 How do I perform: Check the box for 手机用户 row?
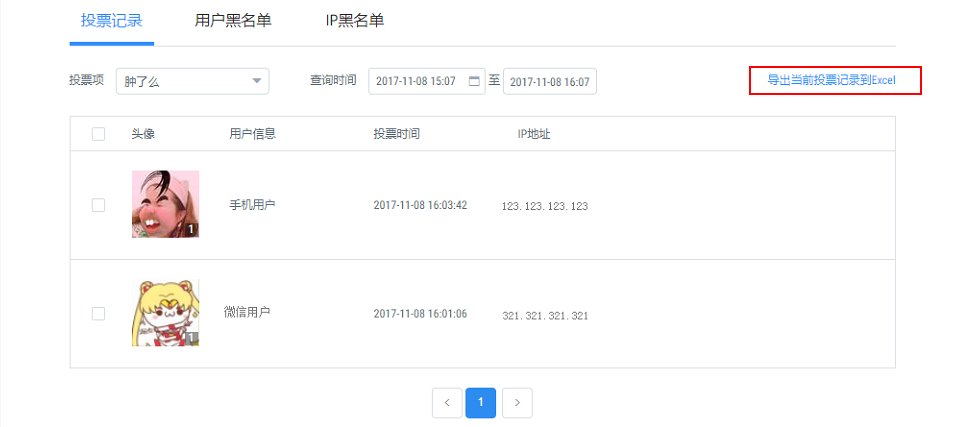coord(98,205)
